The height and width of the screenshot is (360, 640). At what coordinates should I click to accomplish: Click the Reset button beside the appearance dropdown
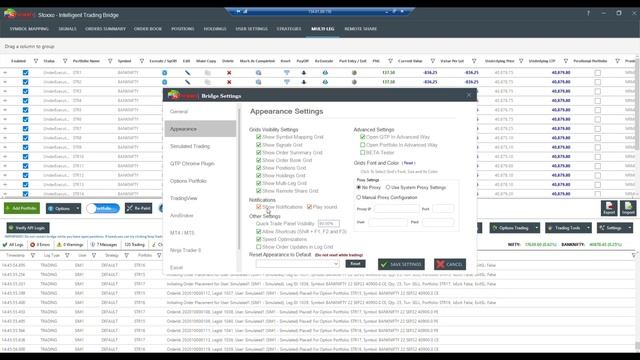[x=355, y=264]
